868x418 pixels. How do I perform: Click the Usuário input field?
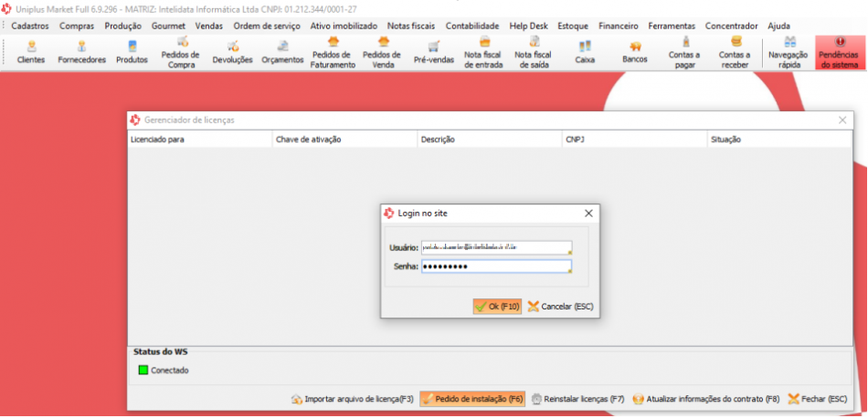point(496,247)
